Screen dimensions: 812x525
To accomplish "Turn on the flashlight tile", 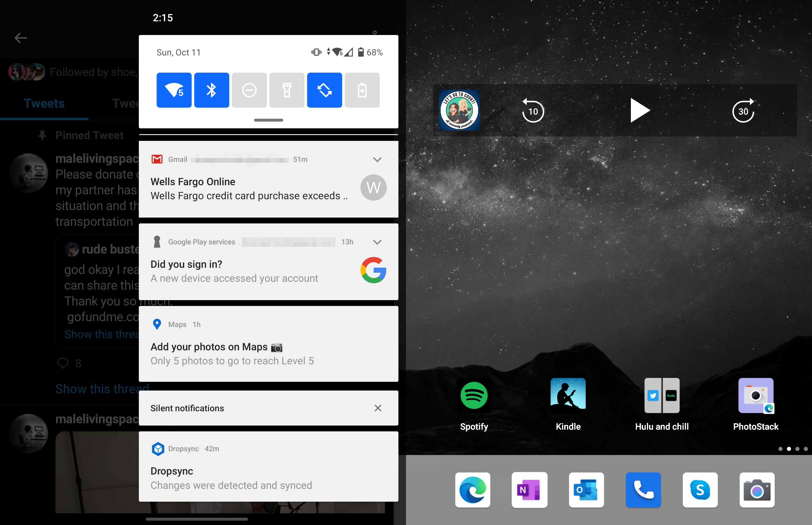I will [287, 90].
